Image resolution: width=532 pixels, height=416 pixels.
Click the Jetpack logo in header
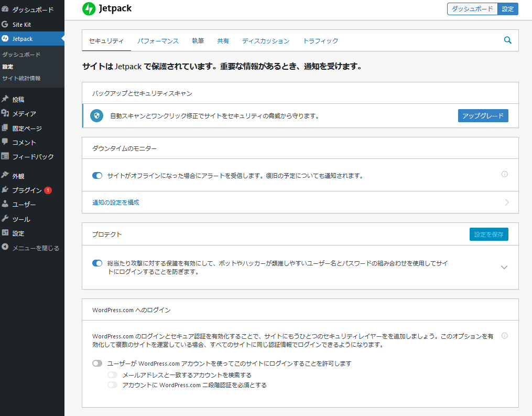pos(107,8)
